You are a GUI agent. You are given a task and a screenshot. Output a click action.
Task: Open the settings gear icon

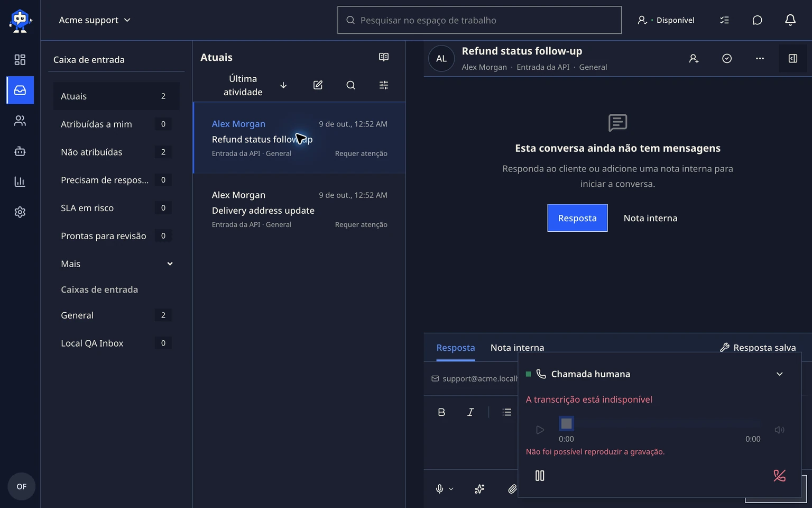click(x=20, y=212)
